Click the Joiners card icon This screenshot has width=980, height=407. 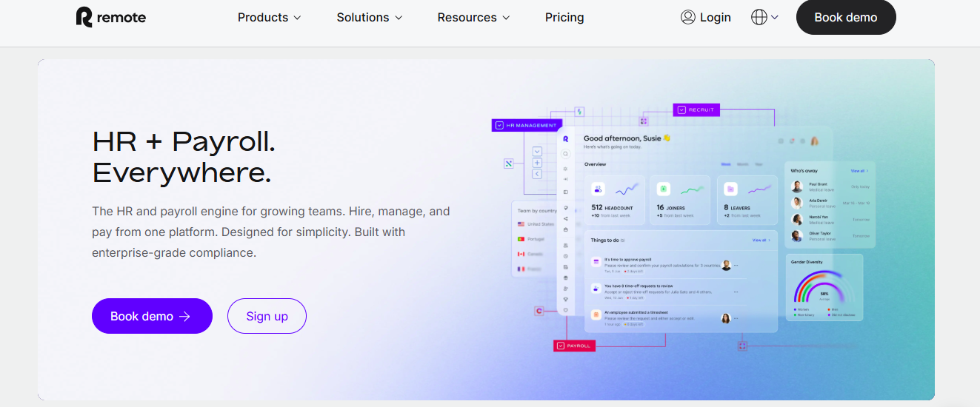point(664,189)
